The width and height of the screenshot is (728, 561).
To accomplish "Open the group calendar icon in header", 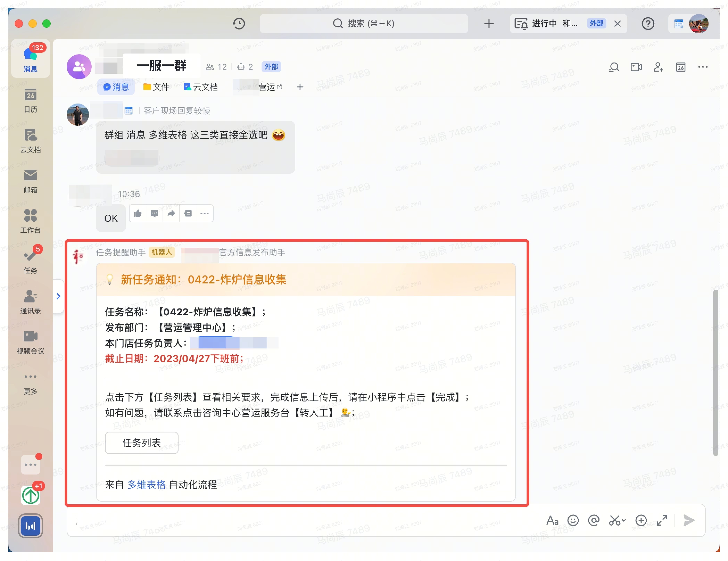I will tap(680, 67).
